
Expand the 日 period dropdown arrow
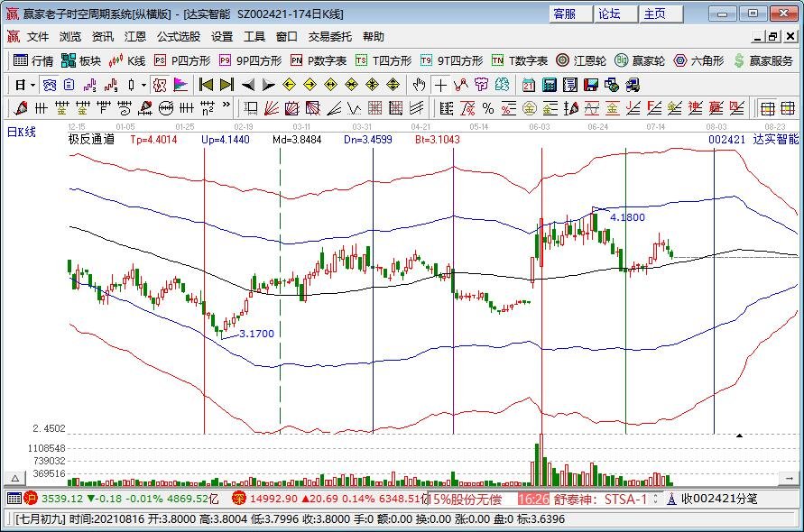click(33, 85)
